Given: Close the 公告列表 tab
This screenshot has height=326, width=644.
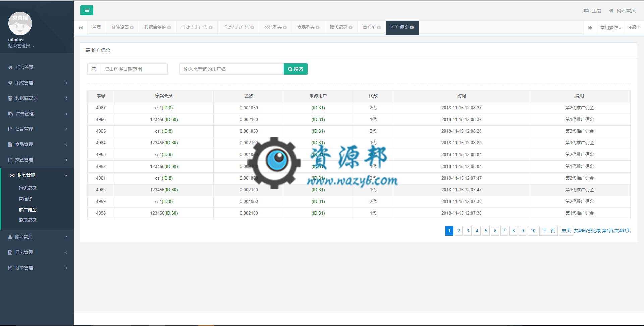Looking at the screenshot, I should point(285,27).
